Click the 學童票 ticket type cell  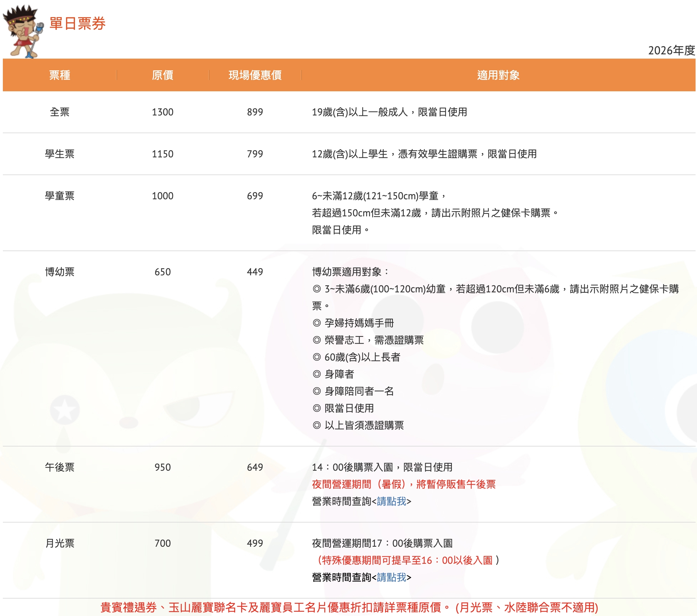(60, 196)
